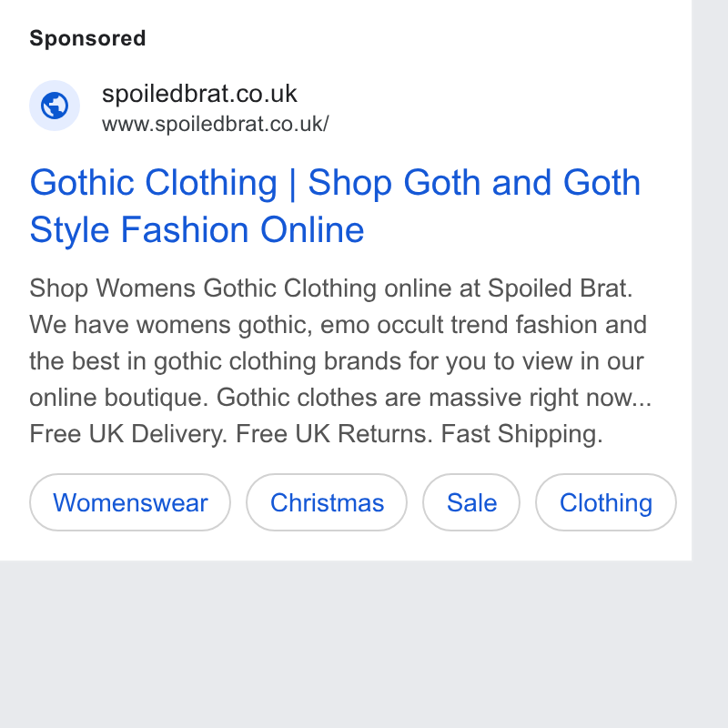Open the Christmas sitelink chip
Viewport: 728px width, 728px height.
[x=327, y=502]
